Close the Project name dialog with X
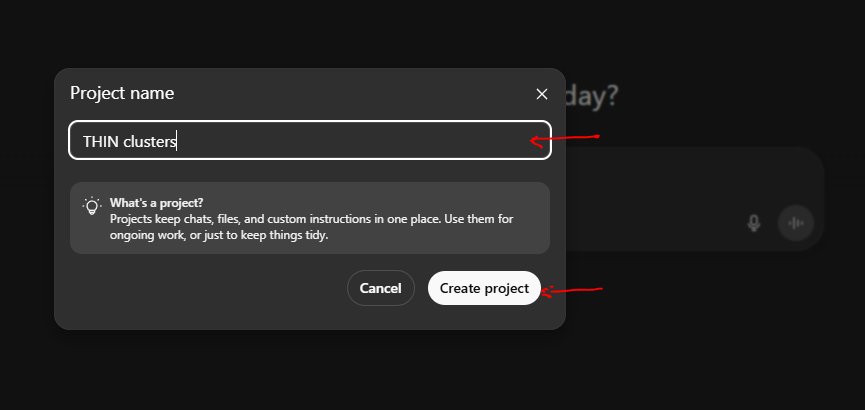The image size is (865, 410). [542, 94]
